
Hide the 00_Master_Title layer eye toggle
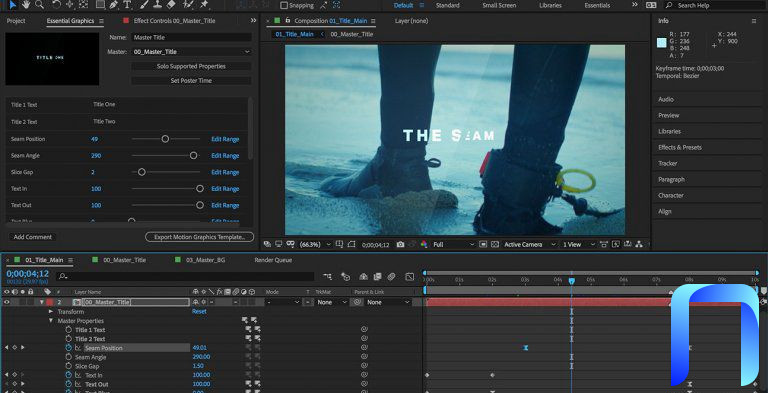click(x=6, y=302)
